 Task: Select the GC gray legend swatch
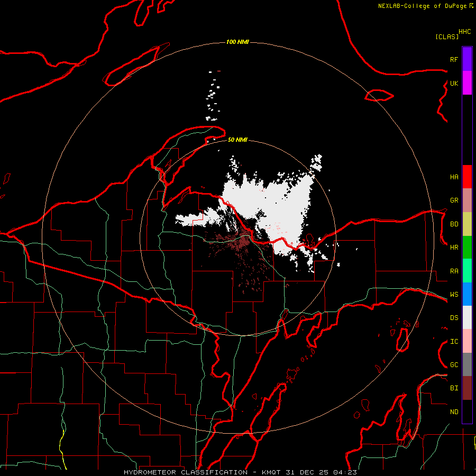click(x=467, y=364)
